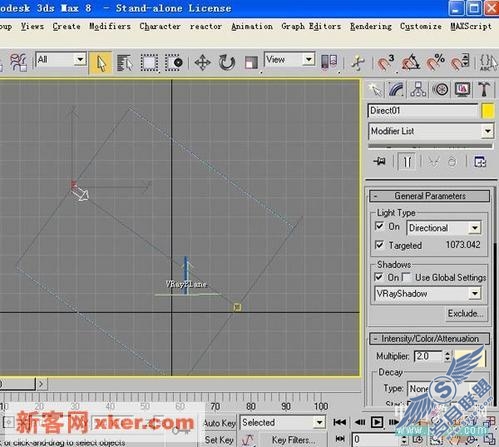Open the All selection filter dropdown
Screen dimensions: 499x447
[x=80, y=60]
